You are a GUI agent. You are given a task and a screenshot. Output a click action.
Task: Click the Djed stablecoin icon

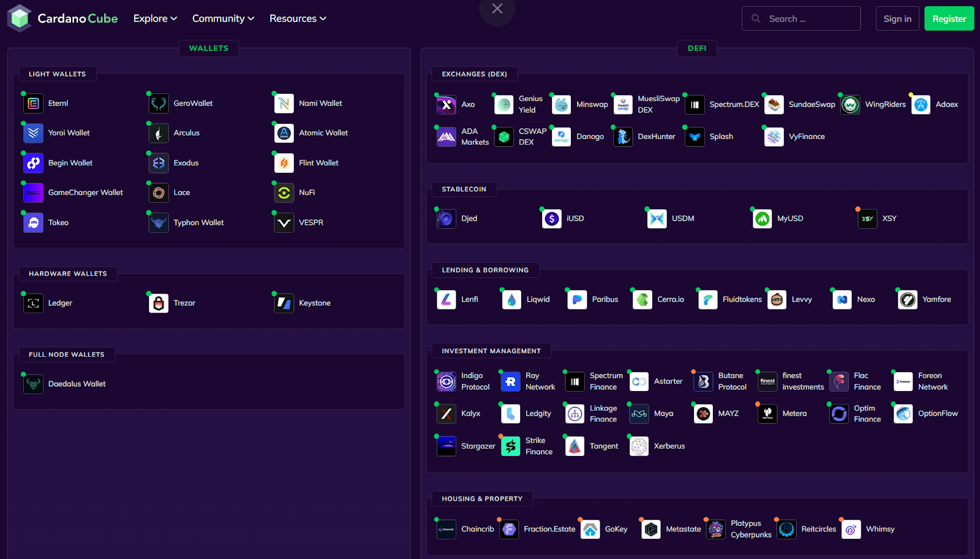(x=447, y=219)
